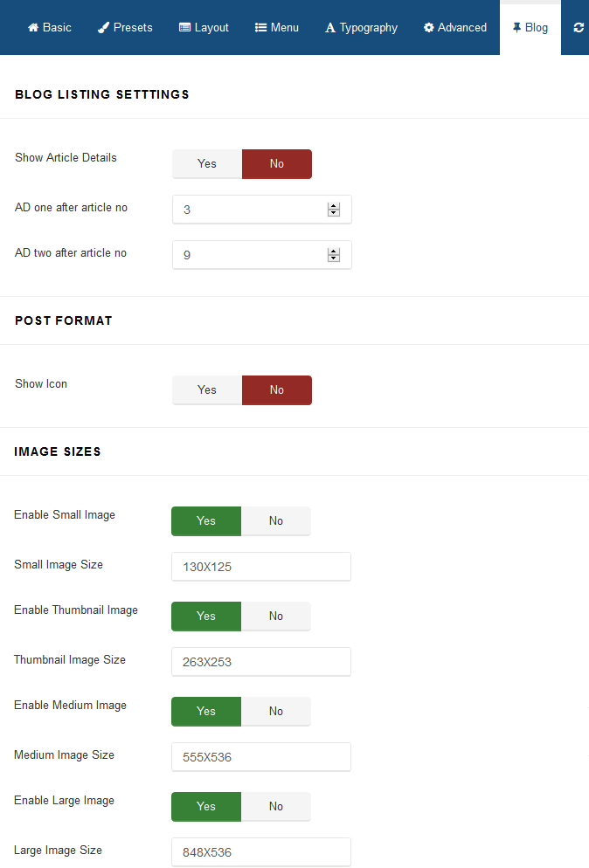Click the refresh icon after Blog tab

tap(579, 28)
